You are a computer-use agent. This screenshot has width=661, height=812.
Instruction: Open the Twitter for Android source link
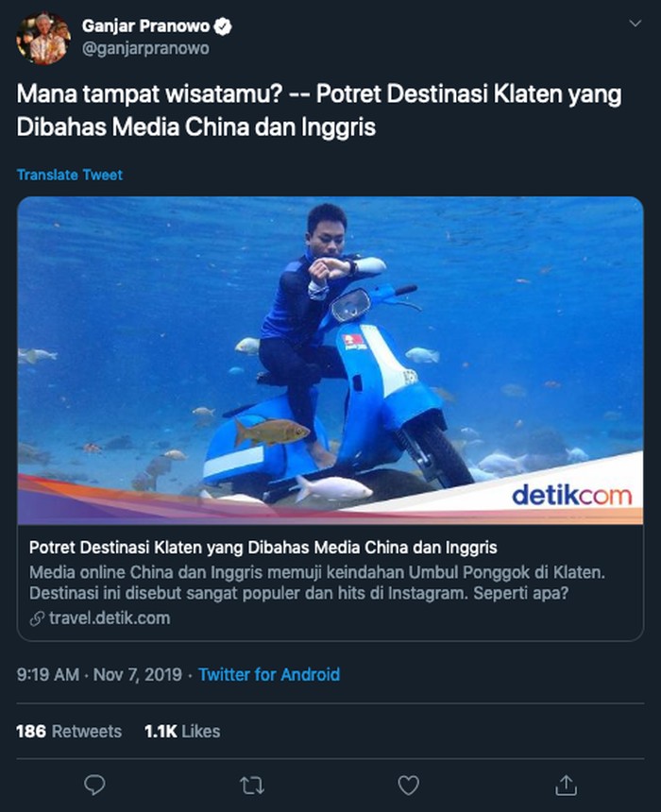tap(269, 674)
